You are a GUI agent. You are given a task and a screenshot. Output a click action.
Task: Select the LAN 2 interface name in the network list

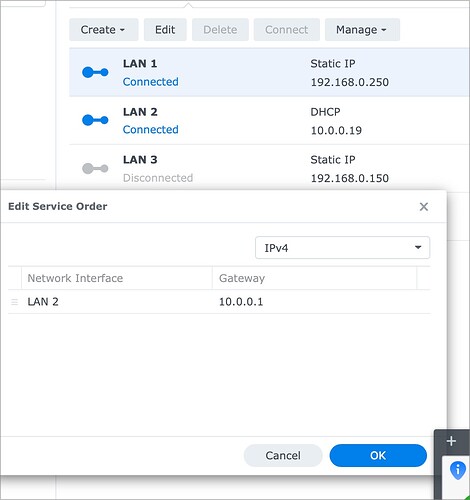click(x=140, y=112)
